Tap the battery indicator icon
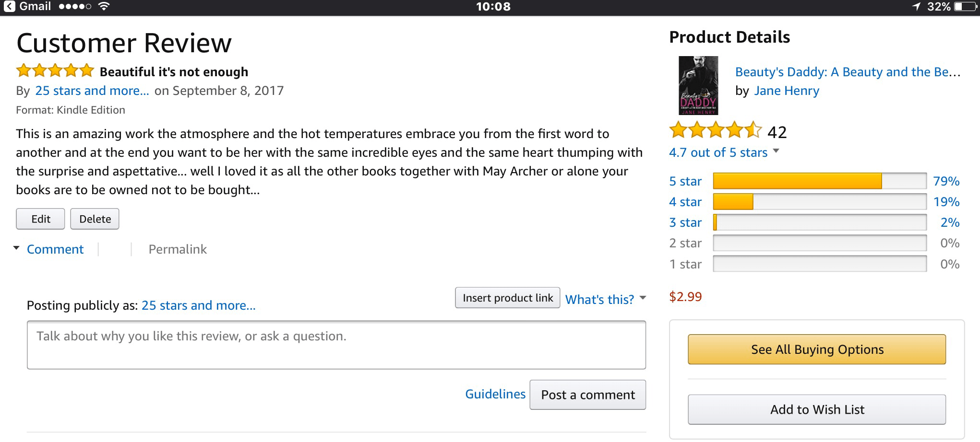Screen dimensions: 980x442 (964, 7)
